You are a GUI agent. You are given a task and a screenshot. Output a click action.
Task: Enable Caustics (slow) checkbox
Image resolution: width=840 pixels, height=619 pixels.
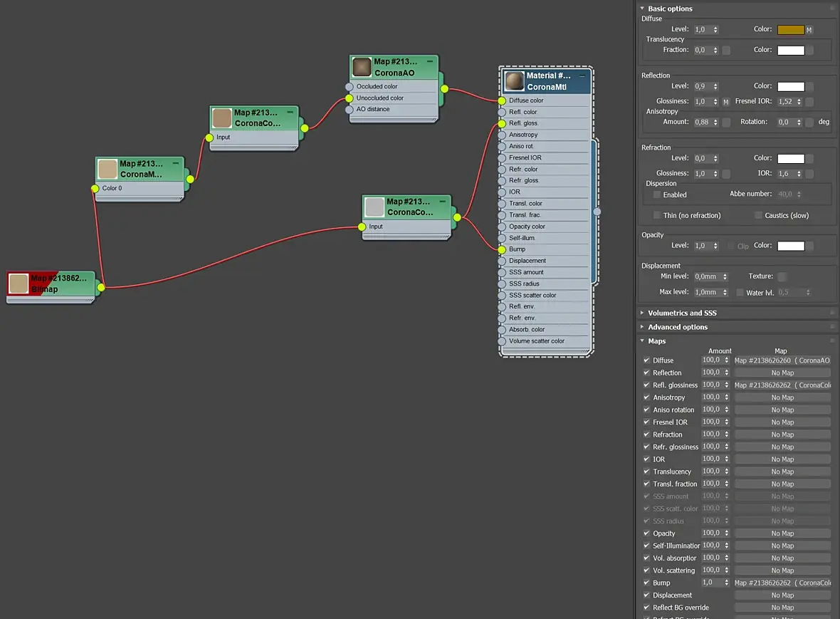click(758, 215)
